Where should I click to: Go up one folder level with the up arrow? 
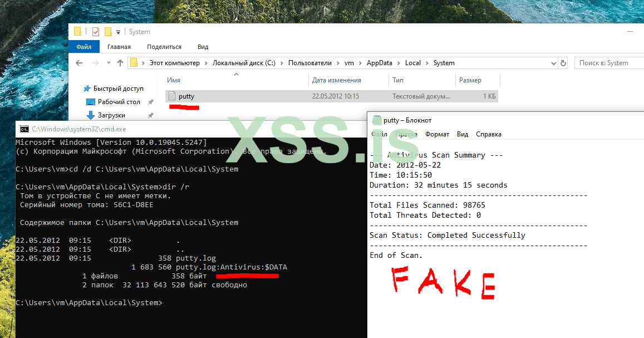point(120,63)
